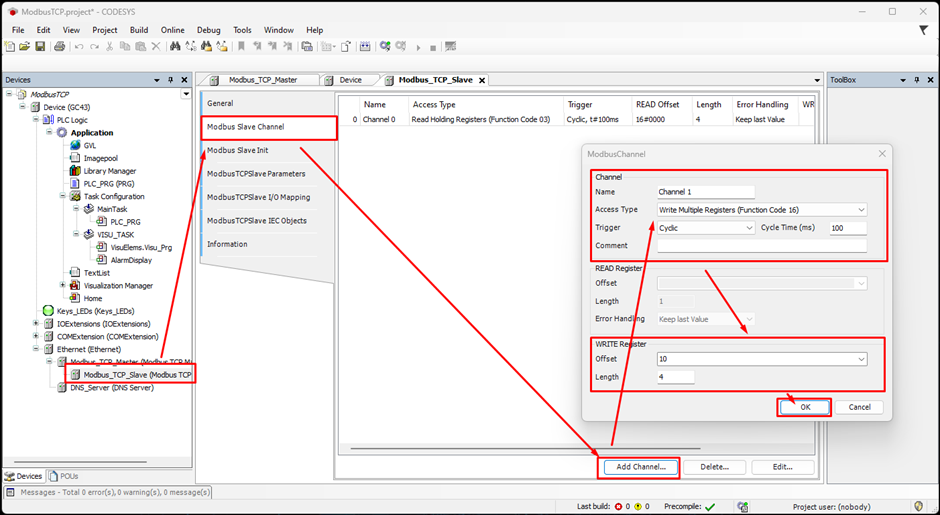This screenshot has height=515, width=940.
Task: Open the Online menu
Action: [173, 30]
